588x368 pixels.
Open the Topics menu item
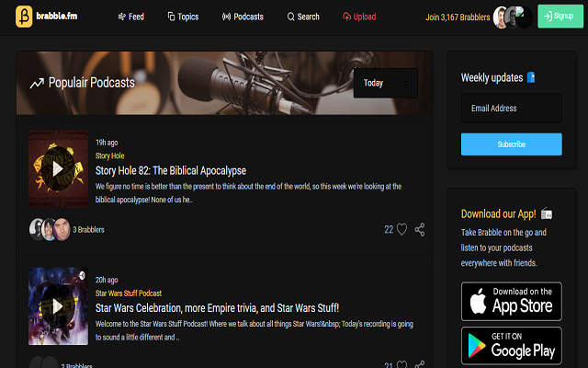(183, 17)
